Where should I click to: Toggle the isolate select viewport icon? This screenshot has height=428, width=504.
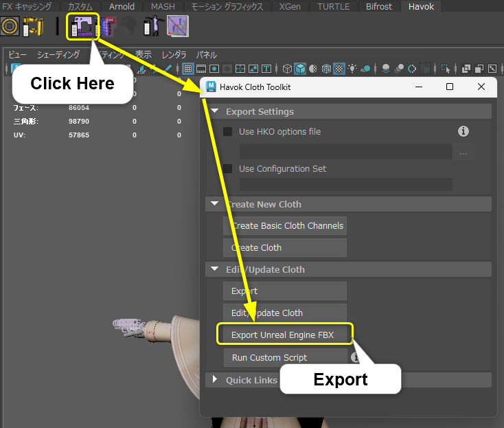point(446,69)
